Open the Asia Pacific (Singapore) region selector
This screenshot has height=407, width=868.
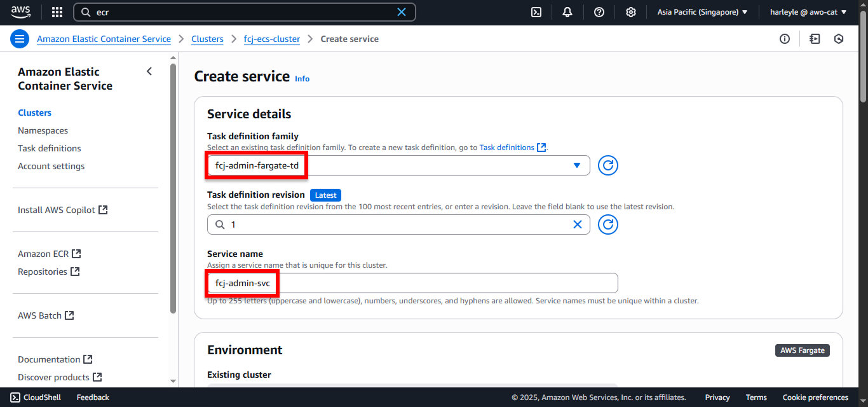[x=702, y=12]
